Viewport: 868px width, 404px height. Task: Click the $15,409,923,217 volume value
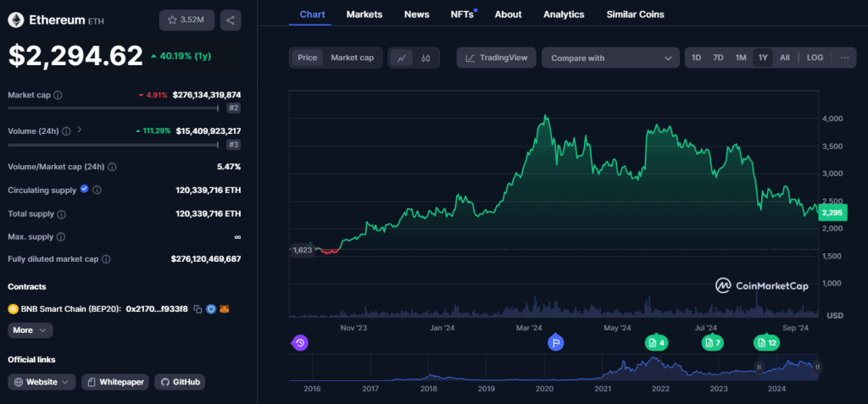(x=209, y=131)
